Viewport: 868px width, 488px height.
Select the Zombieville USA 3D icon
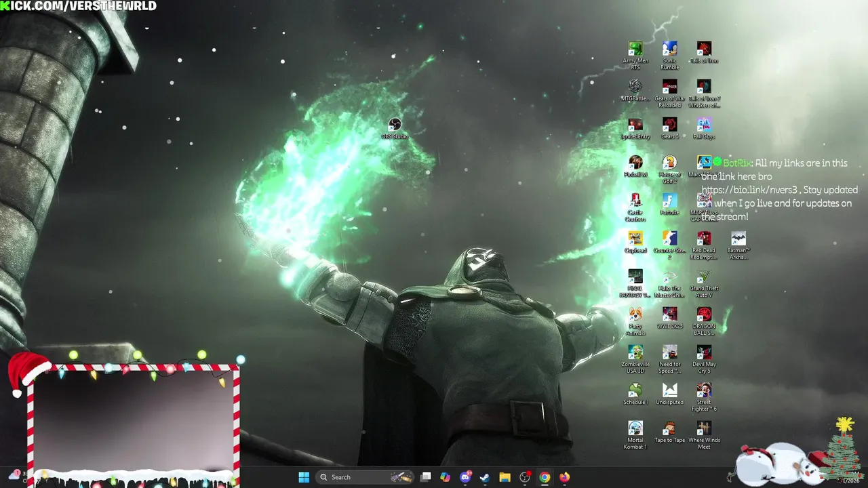tap(635, 359)
